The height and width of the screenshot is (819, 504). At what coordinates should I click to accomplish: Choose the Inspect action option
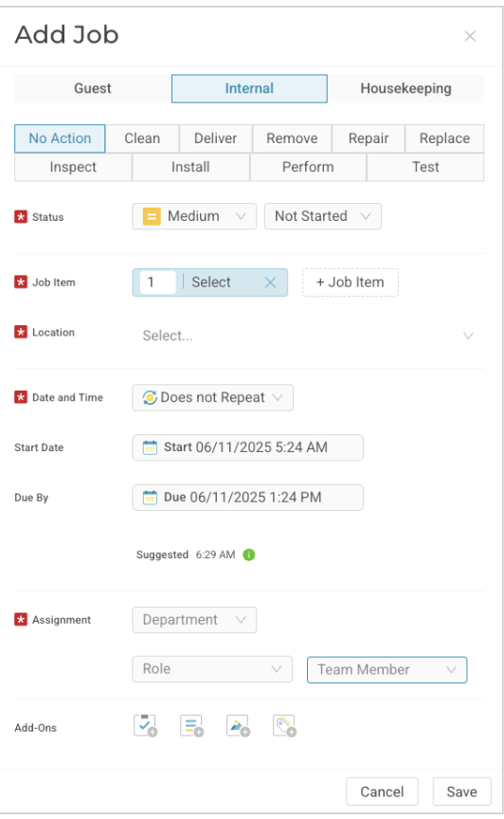(x=73, y=167)
